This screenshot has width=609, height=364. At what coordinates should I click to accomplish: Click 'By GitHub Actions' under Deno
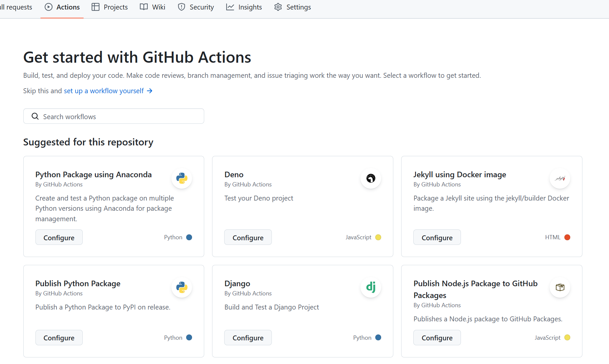click(x=248, y=184)
